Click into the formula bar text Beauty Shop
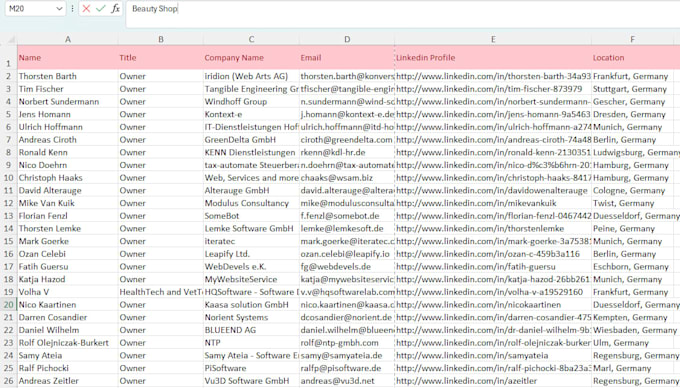The width and height of the screenshot is (680, 388). (x=155, y=9)
